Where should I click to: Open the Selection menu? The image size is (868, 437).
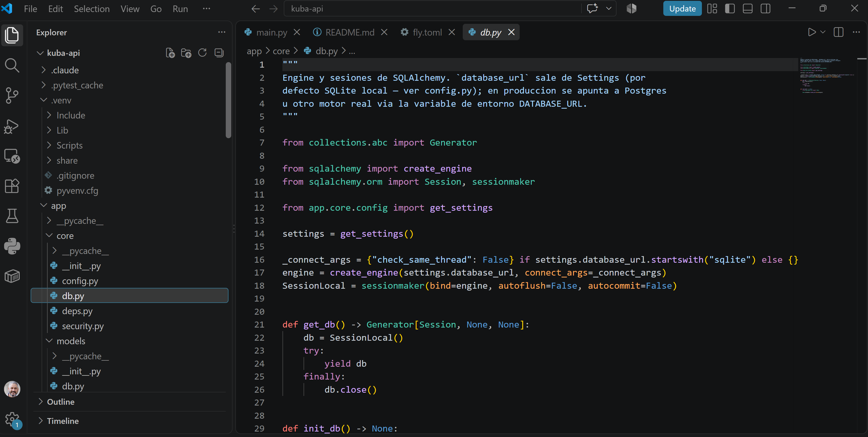coord(92,9)
